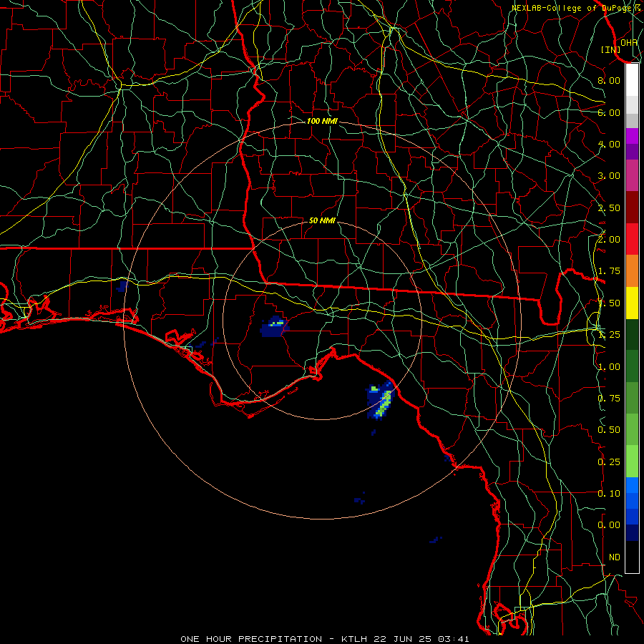The width and height of the screenshot is (644, 644).
Task: Click the 'ONE HOUR PRECIPITATION' caption
Action: click(251, 639)
